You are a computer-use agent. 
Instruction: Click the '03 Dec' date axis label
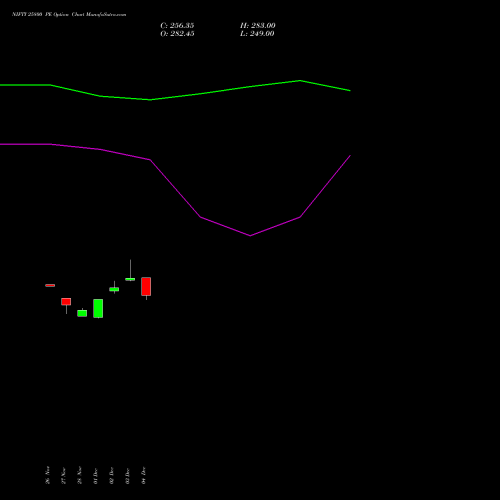[128, 476]
